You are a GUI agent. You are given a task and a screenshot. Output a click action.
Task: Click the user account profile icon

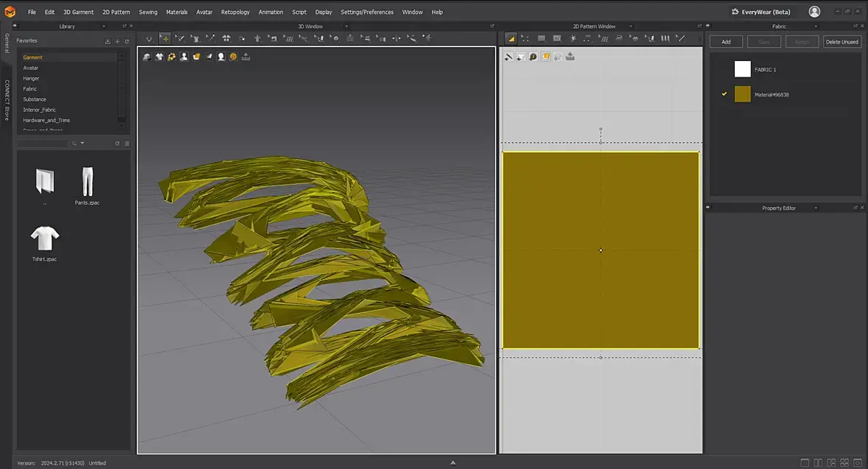[814, 12]
